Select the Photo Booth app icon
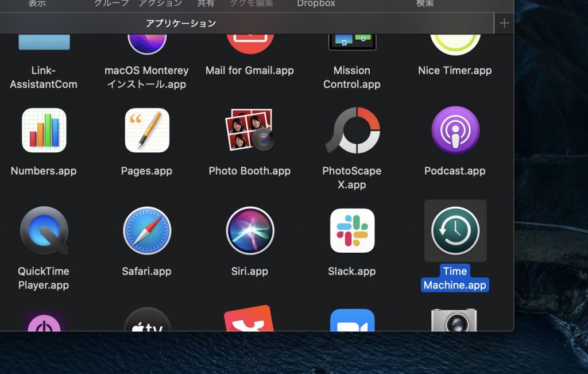The height and width of the screenshot is (374, 588). pyautogui.click(x=250, y=130)
